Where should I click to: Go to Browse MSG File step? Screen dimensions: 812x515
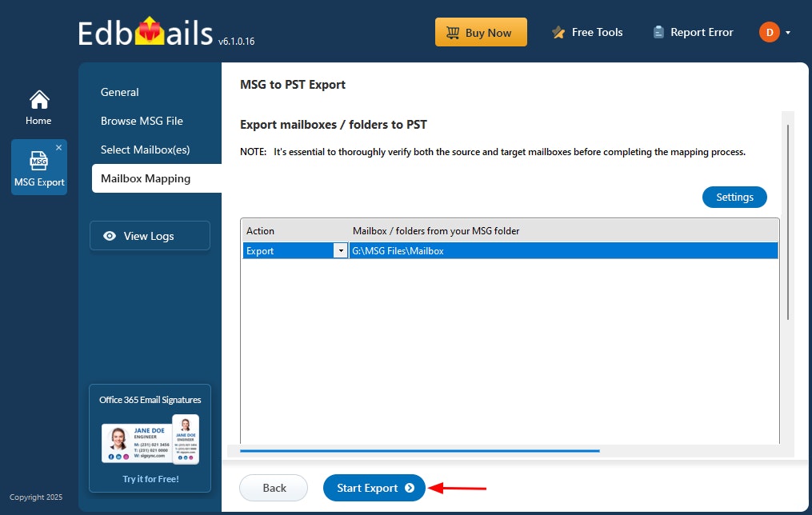142,121
